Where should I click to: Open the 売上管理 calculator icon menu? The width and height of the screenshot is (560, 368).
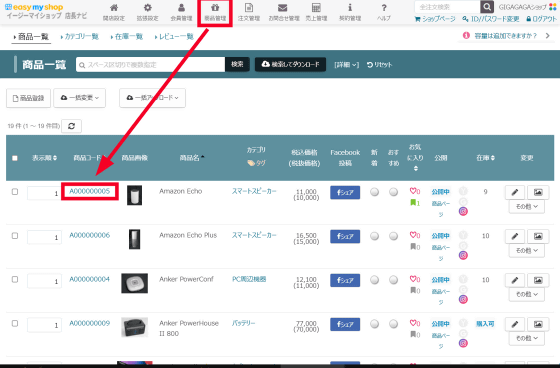coord(316,12)
